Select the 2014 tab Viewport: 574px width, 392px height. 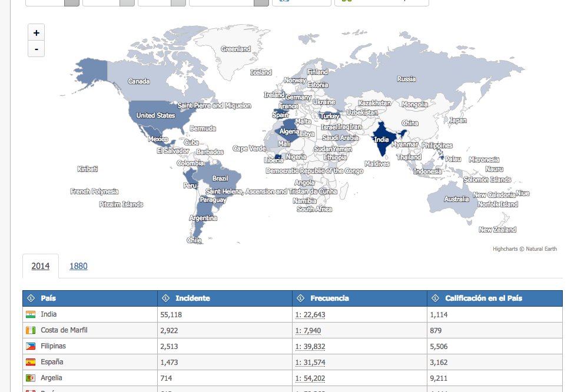tap(40, 266)
